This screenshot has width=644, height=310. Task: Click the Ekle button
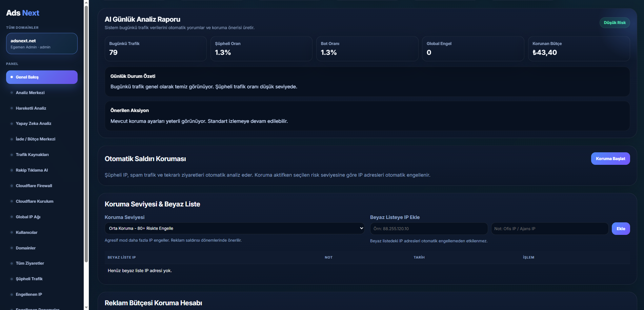(621, 229)
